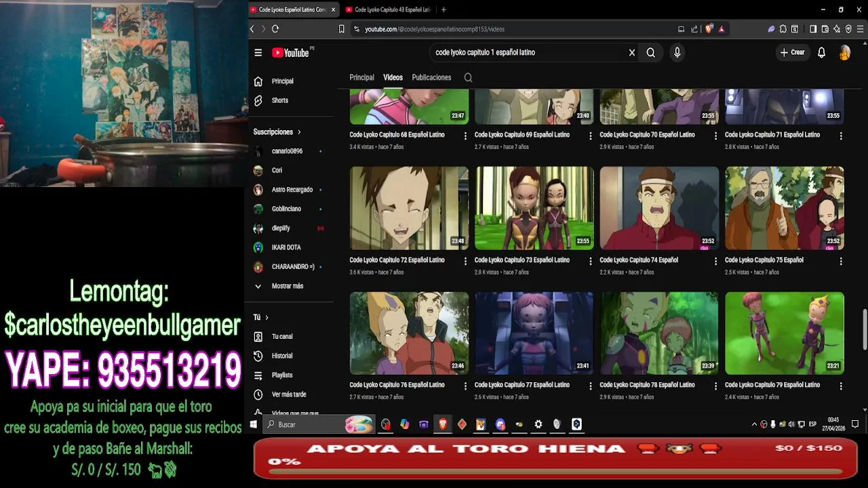Image resolution: width=868 pixels, height=488 pixels.
Task: Open options for Capitulo 72 video
Action: [465, 261]
